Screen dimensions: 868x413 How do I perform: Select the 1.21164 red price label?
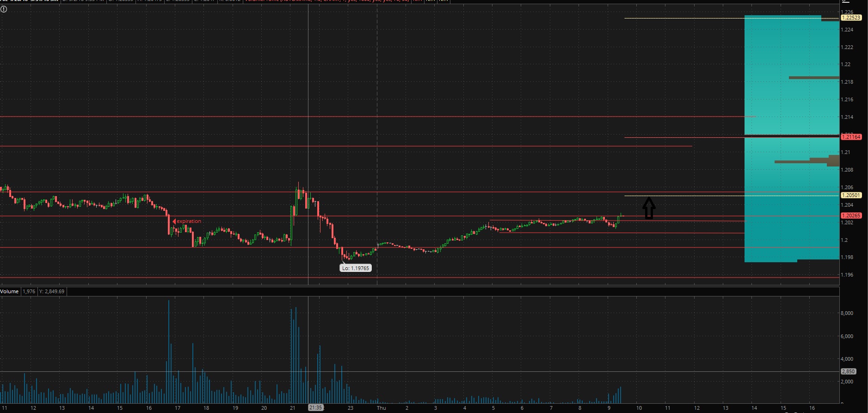tap(851, 137)
